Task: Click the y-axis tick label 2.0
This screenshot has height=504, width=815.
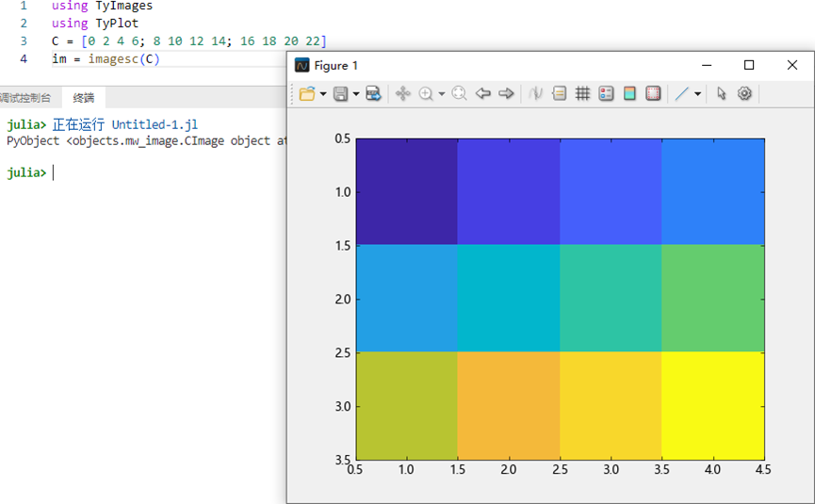Action: [x=343, y=300]
